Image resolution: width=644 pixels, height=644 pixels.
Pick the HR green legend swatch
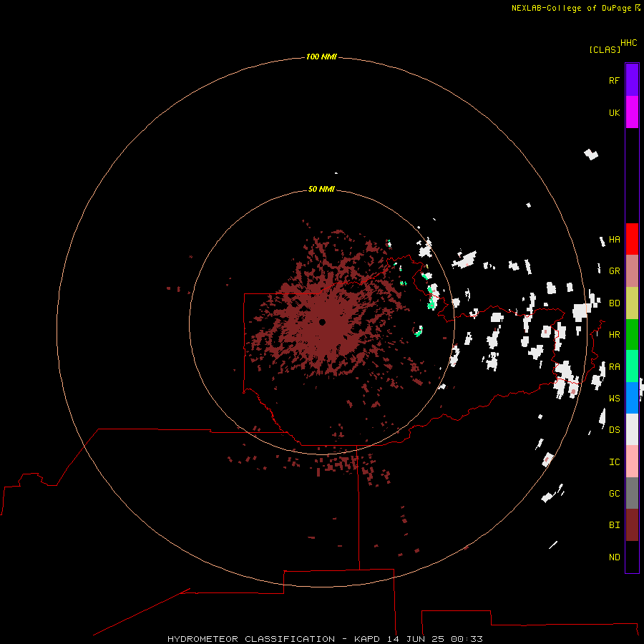point(632,335)
